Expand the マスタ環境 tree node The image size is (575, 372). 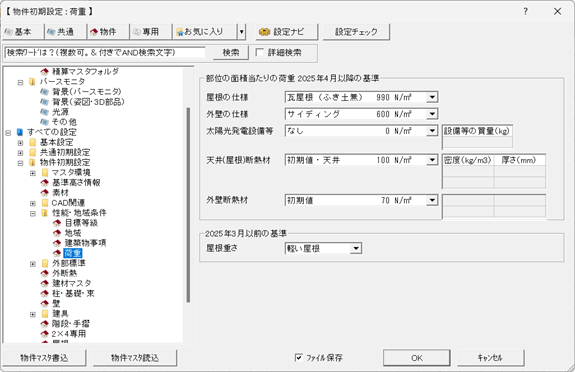(33, 173)
